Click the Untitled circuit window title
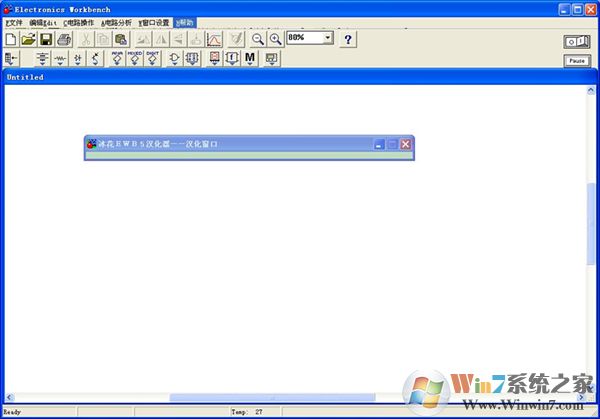This screenshot has width=600, height=419. point(25,77)
